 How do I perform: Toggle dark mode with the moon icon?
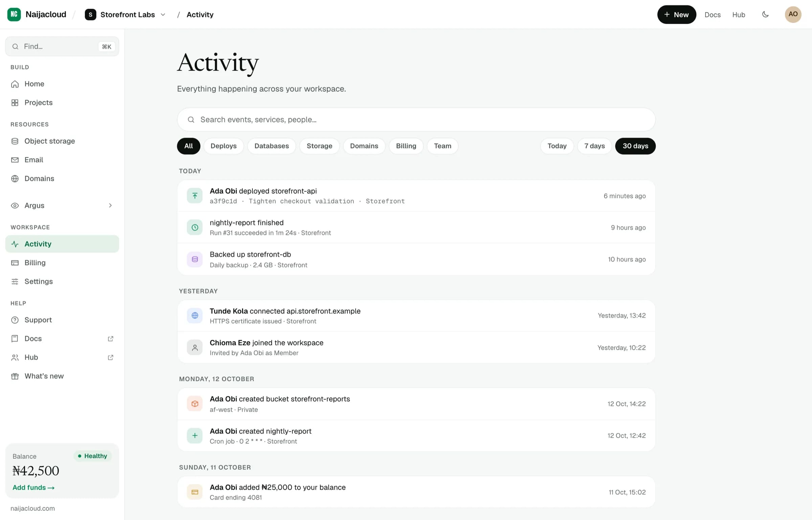765,15
